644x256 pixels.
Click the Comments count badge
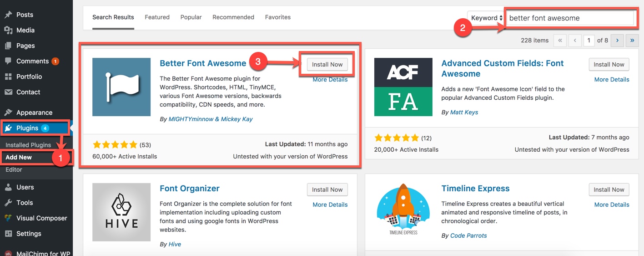(55, 61)
